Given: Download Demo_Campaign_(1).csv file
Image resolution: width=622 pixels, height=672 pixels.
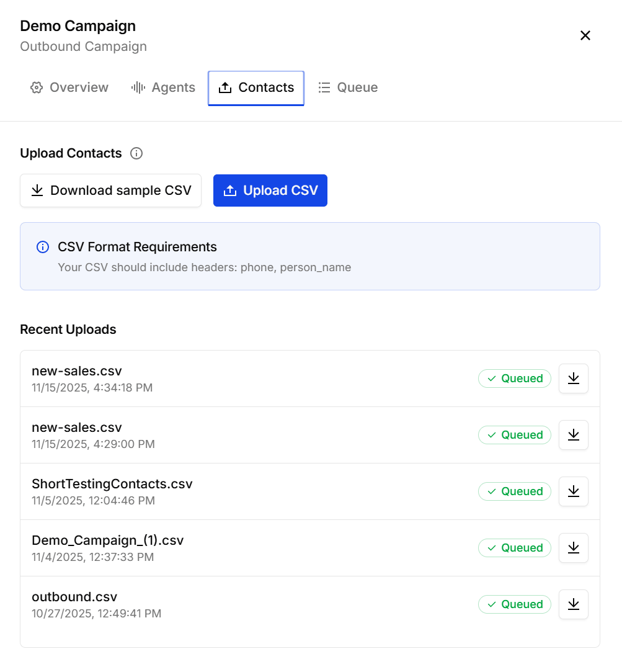Looking at the screenshot, I should tap(574, 548).
